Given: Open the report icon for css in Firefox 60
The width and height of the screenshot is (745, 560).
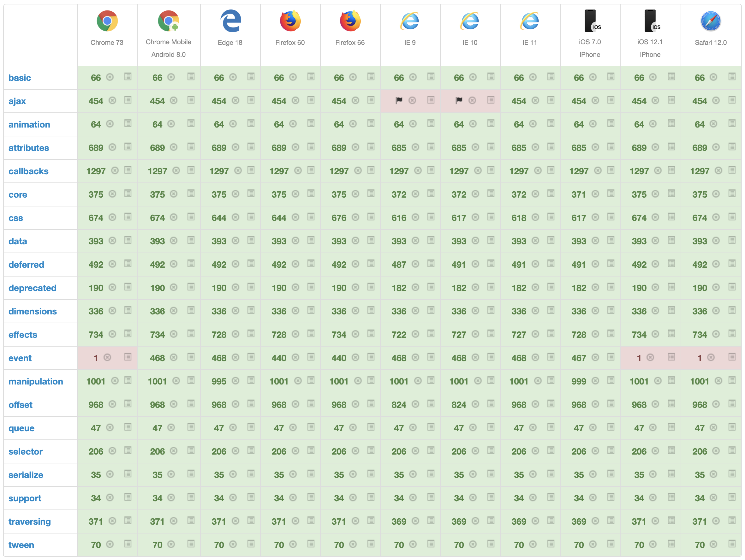Looking at the screenshot, I should tap(311, 217).
